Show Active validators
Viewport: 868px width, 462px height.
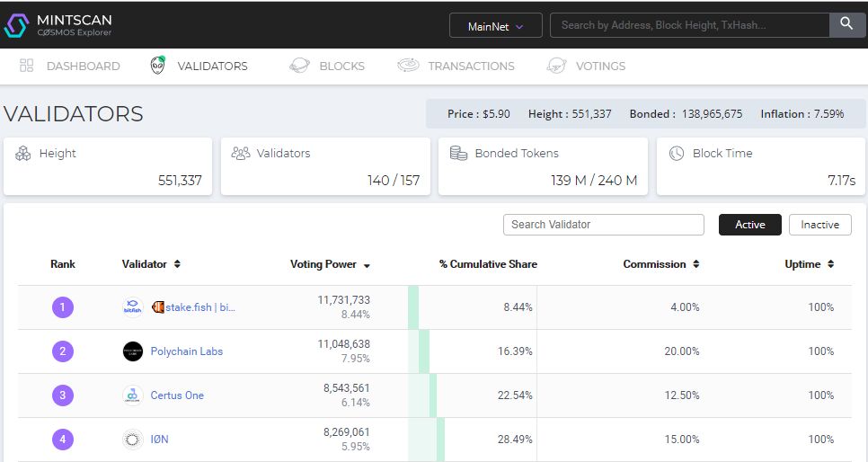tap(750, 225)
